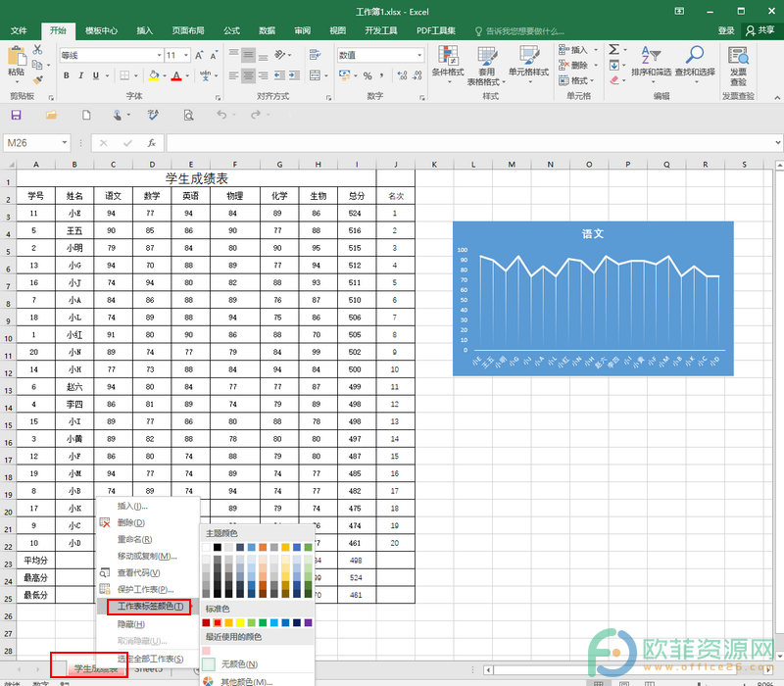Viewport: 784px width, 686px height.
Task: Open the Page Layout (页面布局) tab
Action: click(x=188, y=31)
